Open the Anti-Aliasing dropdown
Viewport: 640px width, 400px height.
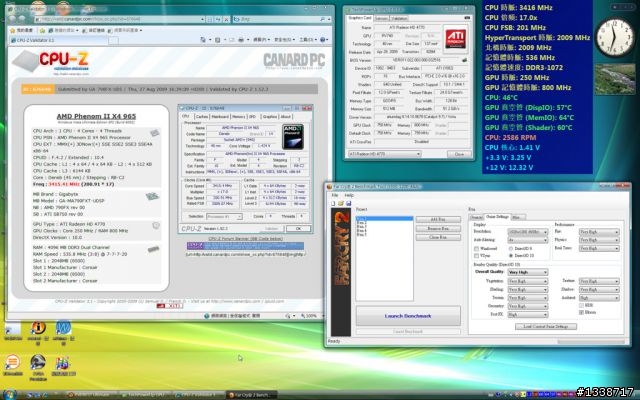click(527, 240)
